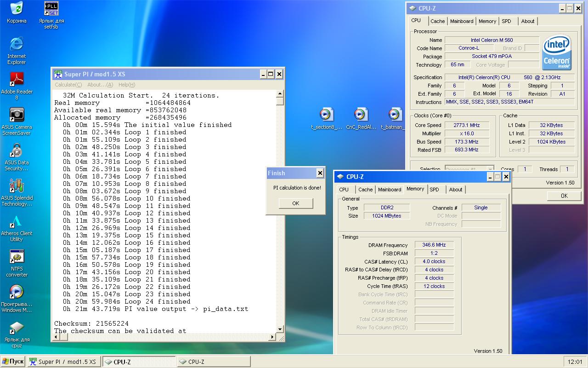The image size is (588, 368).
Task: Click the Multiplier value x 16.0
Action: (x=467, y=133)
